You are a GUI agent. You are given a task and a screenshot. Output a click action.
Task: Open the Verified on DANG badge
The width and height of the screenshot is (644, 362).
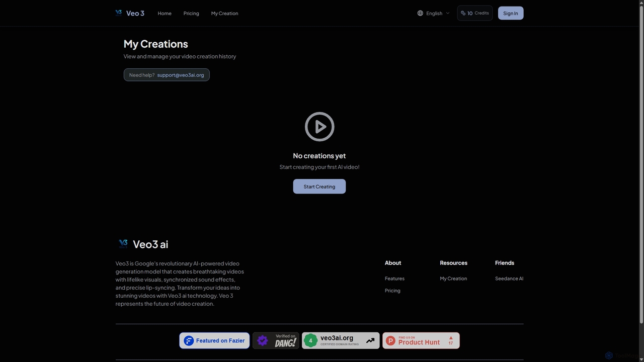(x=276, y=340)
